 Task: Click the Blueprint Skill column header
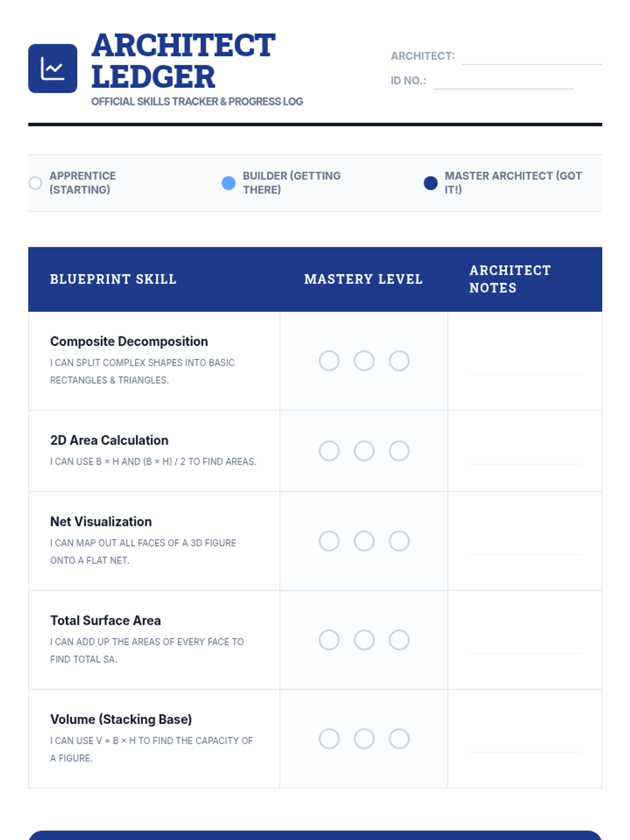[x=113, y=279]
